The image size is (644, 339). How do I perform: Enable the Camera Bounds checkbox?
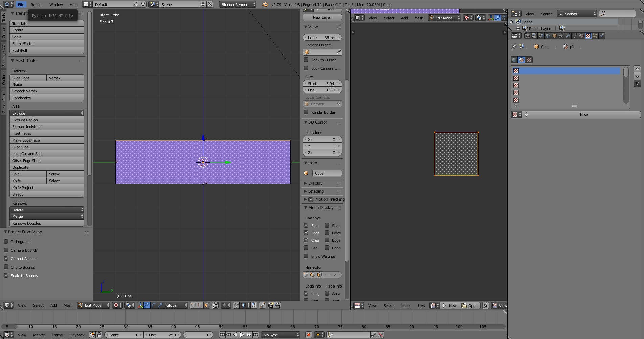point(6,250)
